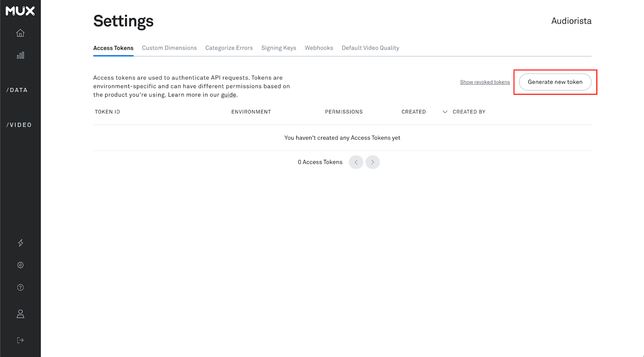Click the lightning bolt icon in sidebar

[20, 243]
